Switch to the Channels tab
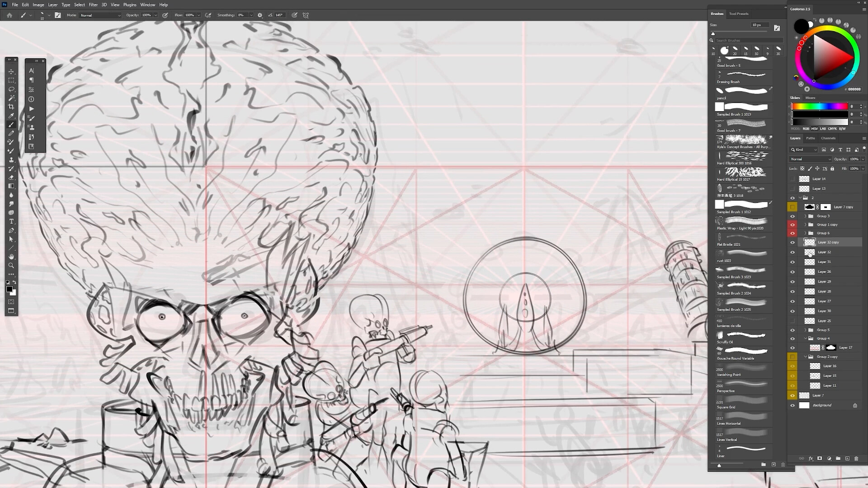Screen dimensions: 868x488 coord(828,138)
